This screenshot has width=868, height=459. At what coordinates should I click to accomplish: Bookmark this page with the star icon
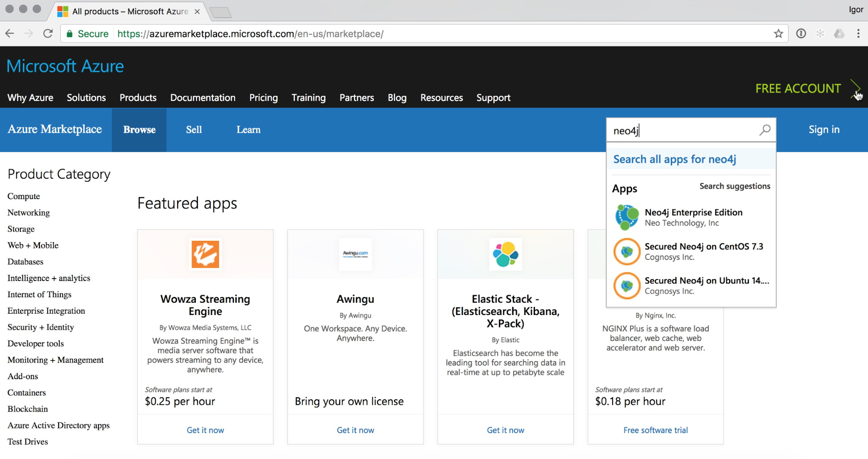779,33
